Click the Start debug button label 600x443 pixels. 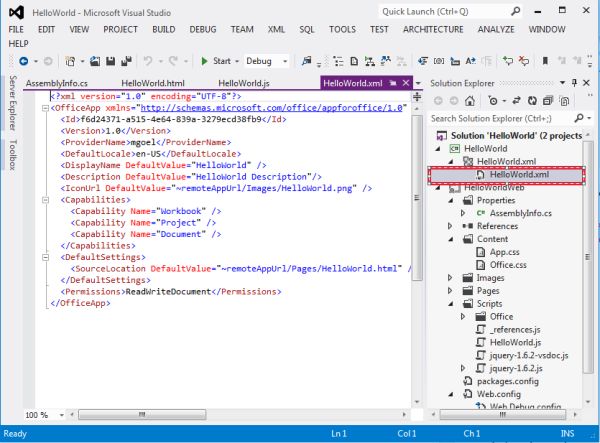click(x=222, y=61)
